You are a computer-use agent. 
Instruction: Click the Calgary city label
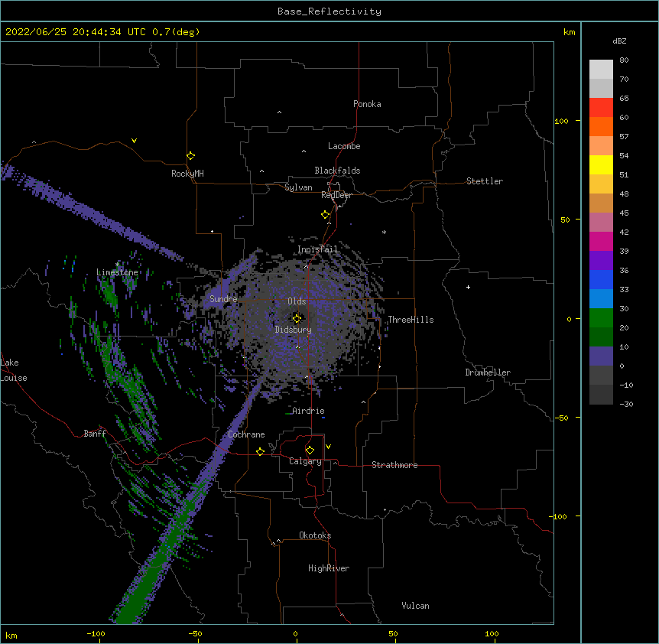(305, 461)
